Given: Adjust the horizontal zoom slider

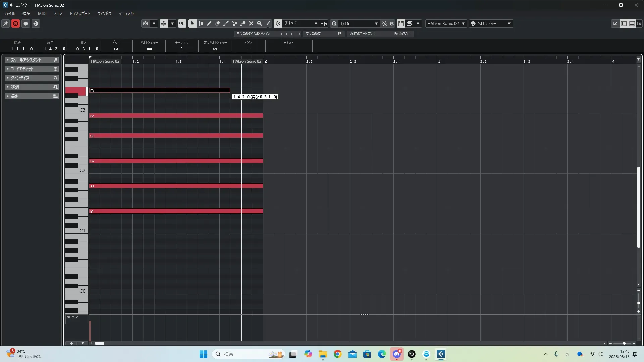Looking at the screenshot, I should click(624, 343).
